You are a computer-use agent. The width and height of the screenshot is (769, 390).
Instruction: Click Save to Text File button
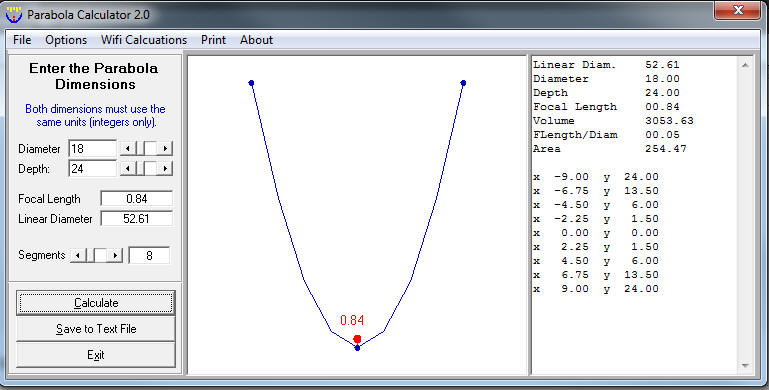(x=96, y=329)
